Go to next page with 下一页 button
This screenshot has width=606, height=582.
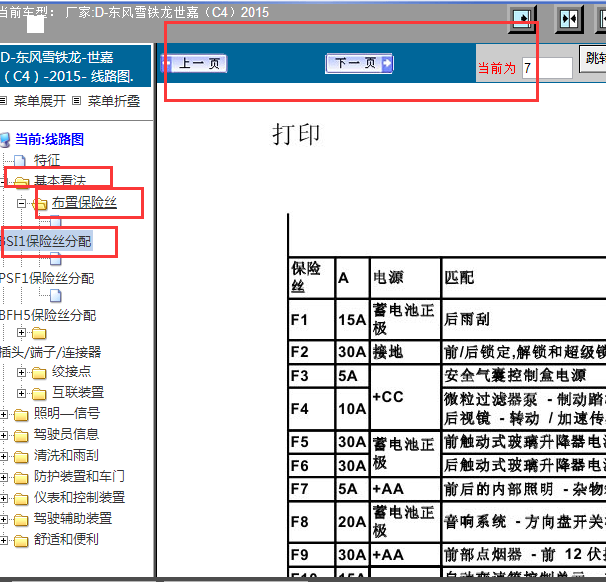359,63
